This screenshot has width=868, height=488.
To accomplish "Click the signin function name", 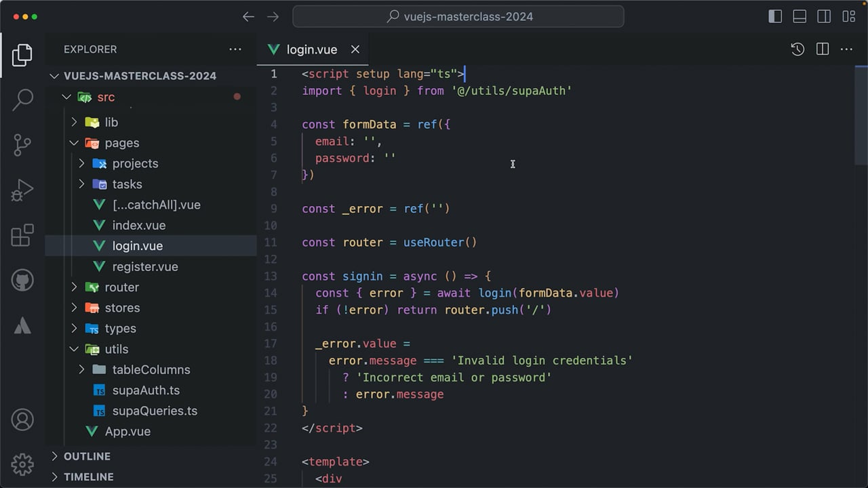I will coord(363,277).
